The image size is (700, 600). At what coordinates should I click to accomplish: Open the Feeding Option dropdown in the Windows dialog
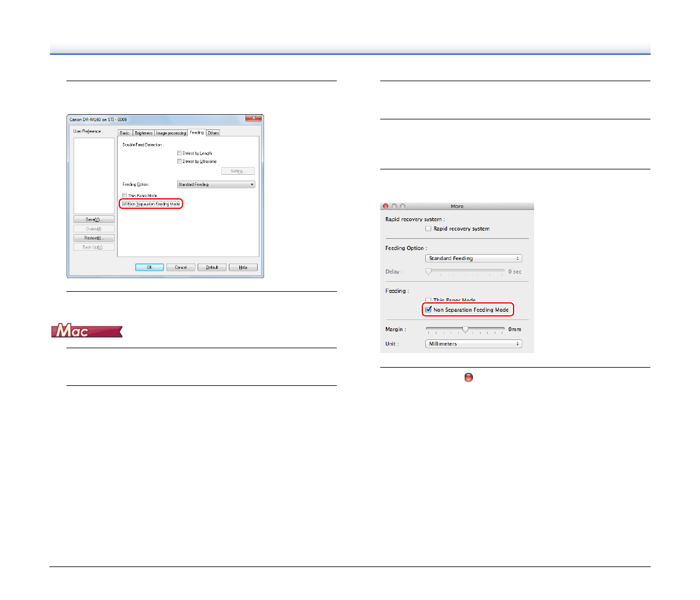click(x=216, y=185)
